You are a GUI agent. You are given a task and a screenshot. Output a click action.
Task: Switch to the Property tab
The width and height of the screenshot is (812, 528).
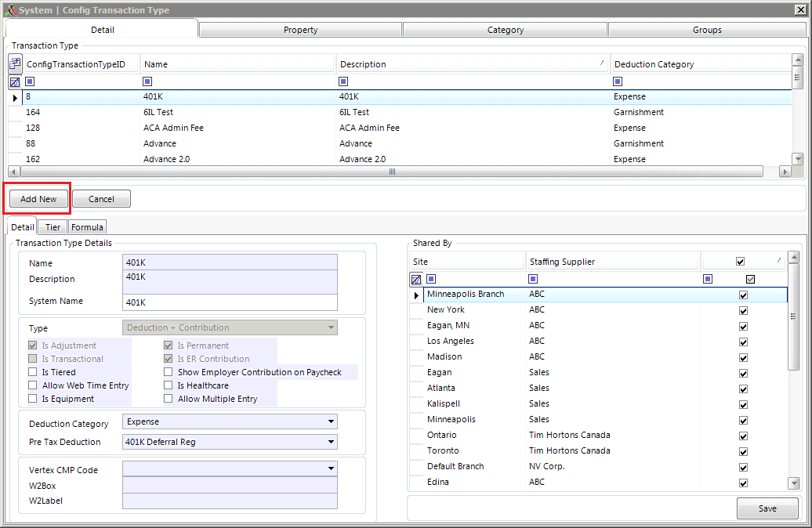[x=300, y=30]
